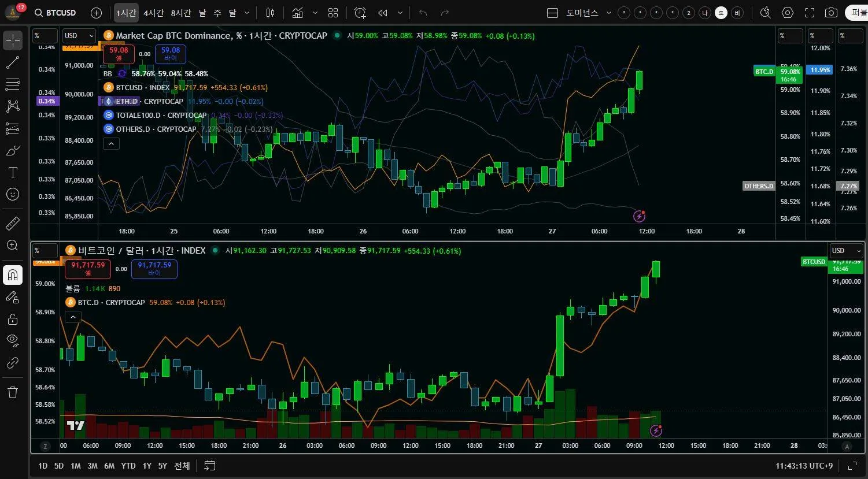Click the bar replay rewind icon
The height and width of the screenshot is (479, 868).
point(382,13)
